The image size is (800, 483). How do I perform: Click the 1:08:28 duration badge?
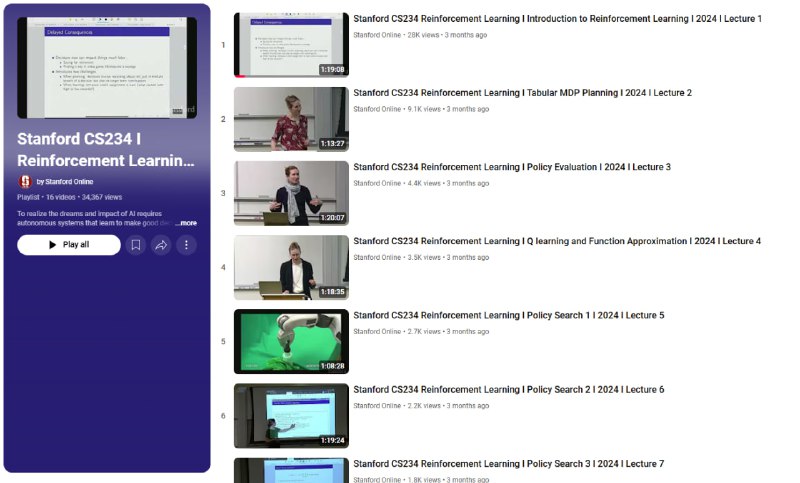332,366
